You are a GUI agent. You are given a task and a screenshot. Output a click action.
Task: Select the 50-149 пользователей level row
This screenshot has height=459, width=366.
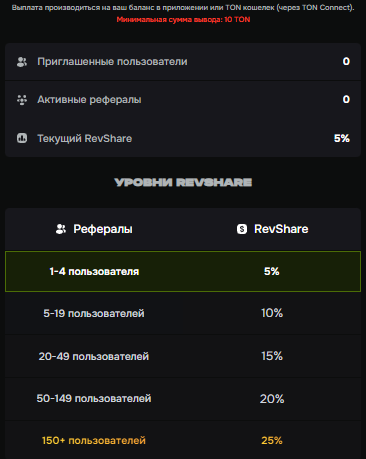183,398
